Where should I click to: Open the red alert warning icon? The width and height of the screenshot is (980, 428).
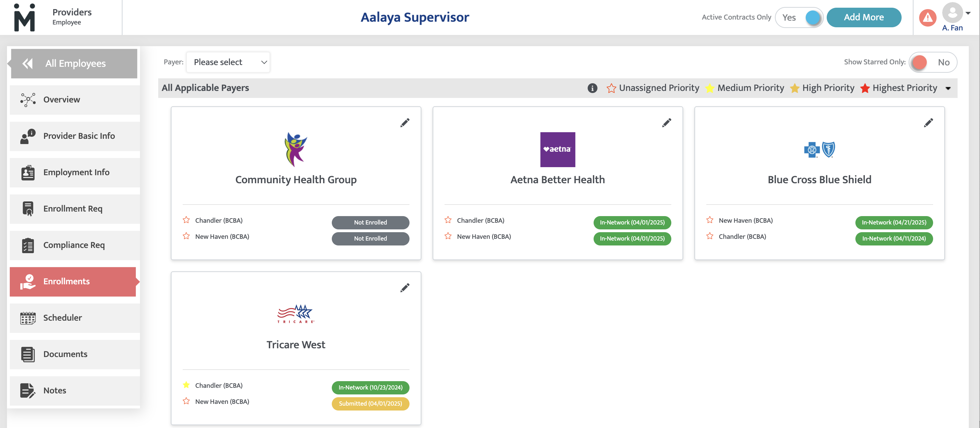click(x=927, y=17)
